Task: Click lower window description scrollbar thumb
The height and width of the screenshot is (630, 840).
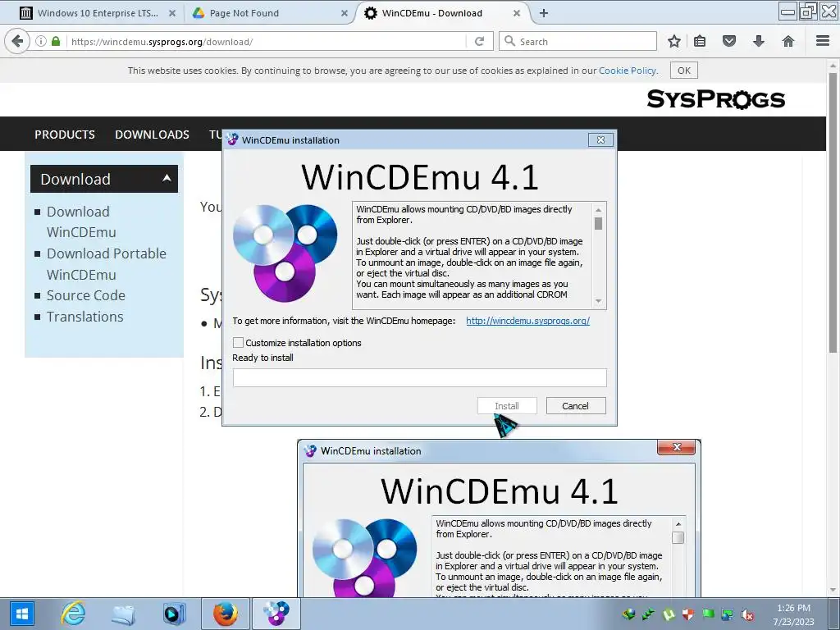Action: pos(678,537)
